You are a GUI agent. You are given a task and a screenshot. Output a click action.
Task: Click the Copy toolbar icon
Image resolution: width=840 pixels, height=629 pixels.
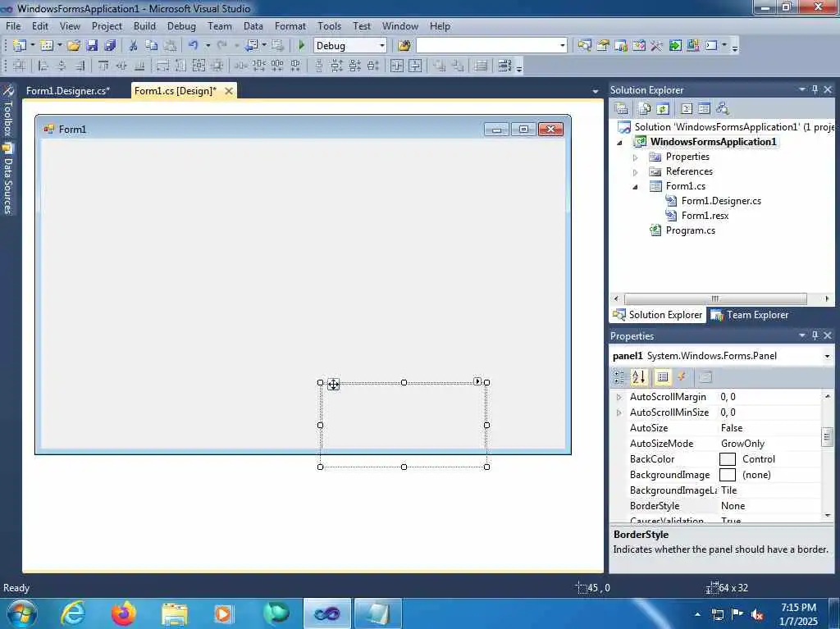152,46
